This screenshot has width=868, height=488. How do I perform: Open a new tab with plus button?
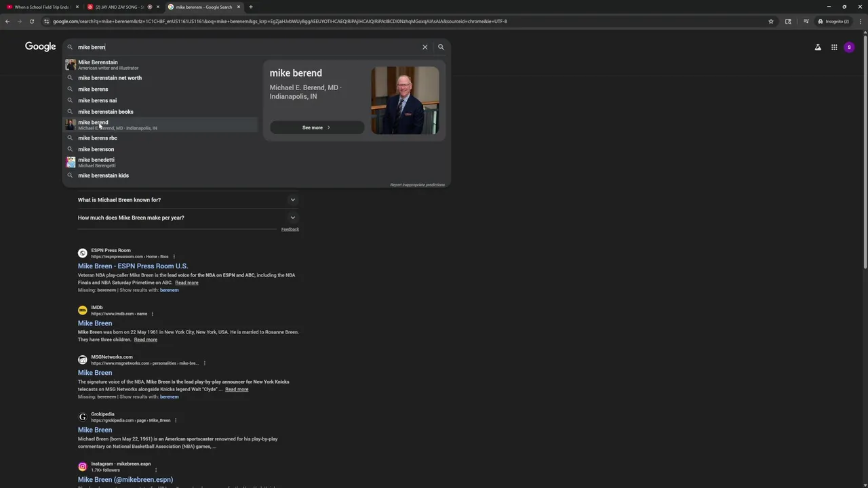coord(251,7)
